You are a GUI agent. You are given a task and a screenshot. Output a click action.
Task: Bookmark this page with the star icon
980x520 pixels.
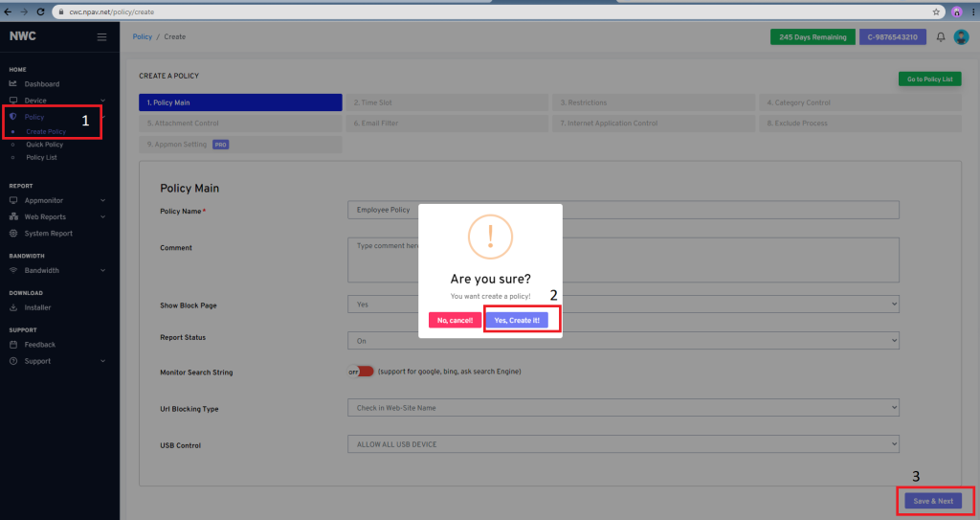coord(936,11)
